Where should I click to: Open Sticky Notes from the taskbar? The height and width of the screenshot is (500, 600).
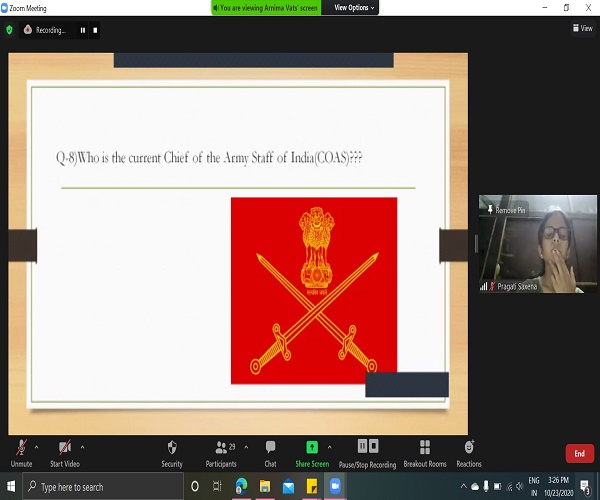coord(312,486)
